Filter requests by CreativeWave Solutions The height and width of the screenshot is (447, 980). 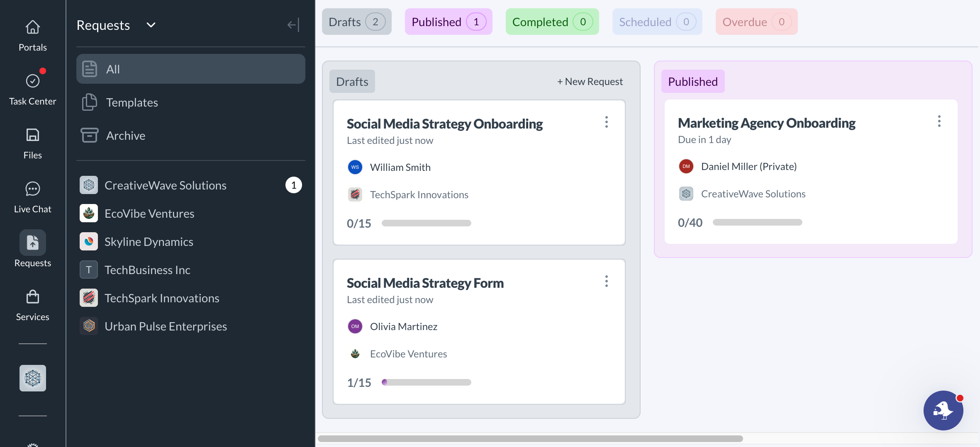165,185
